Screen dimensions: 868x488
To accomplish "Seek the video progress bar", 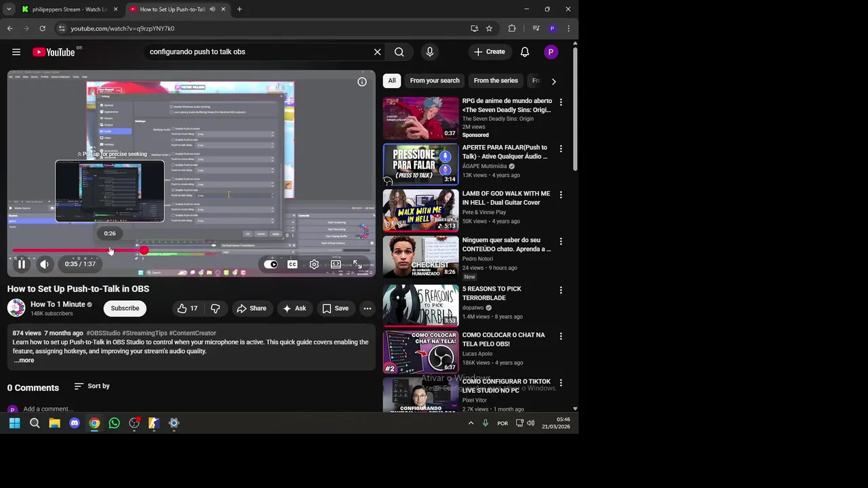I will tap(191, 251).
